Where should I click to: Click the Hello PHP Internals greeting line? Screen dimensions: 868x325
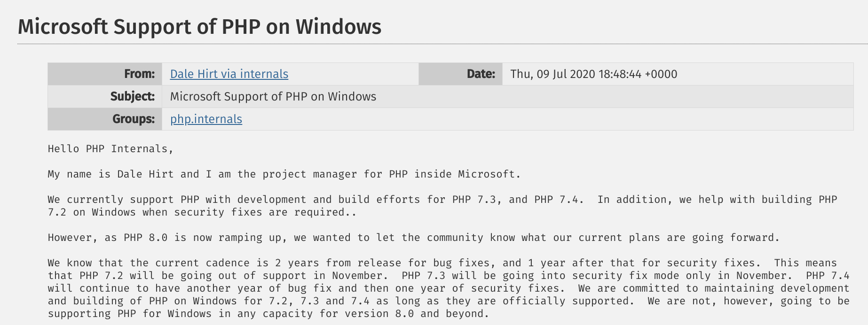[110, 149]
